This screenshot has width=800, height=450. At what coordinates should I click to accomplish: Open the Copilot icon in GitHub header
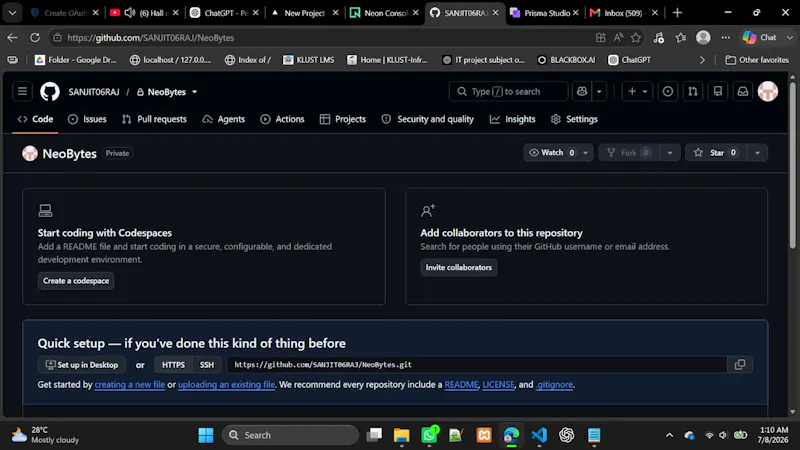(582, 91)
